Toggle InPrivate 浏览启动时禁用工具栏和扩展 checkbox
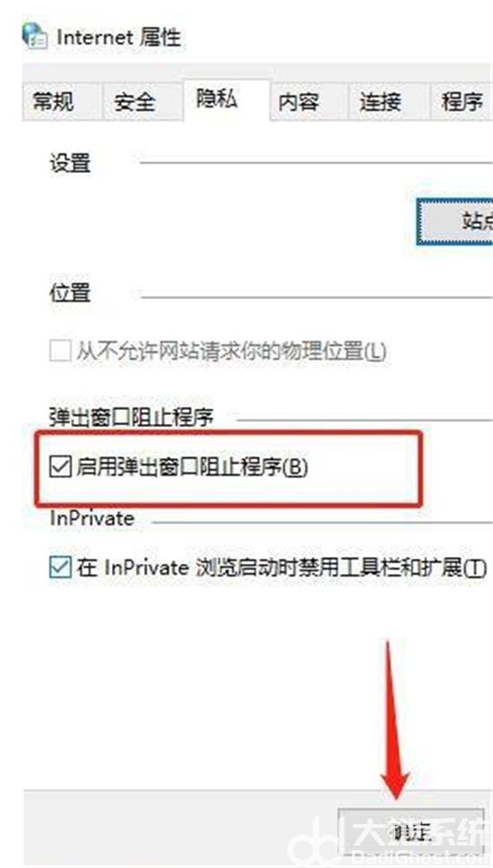The height and width of the screenshot is (868, 493). (x=60, y=568)
